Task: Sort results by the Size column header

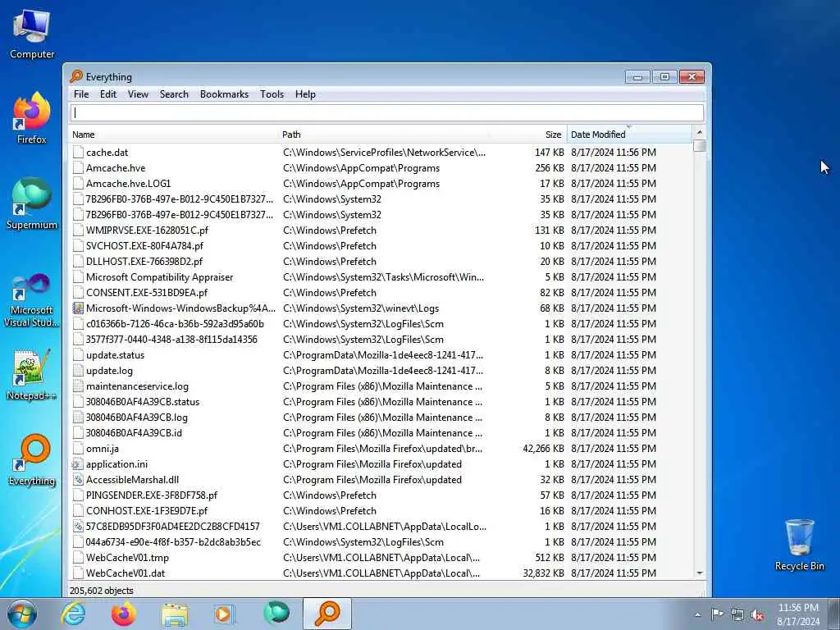Action: click(x=527, y=135)
